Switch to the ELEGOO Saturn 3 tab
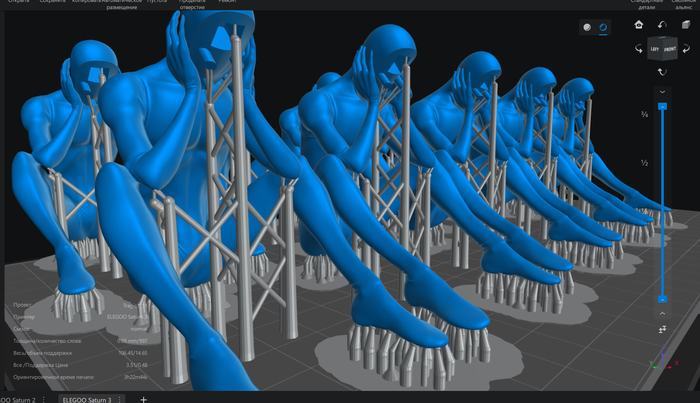The height and width of the screenshot is (403, 700). pos(85,399)
